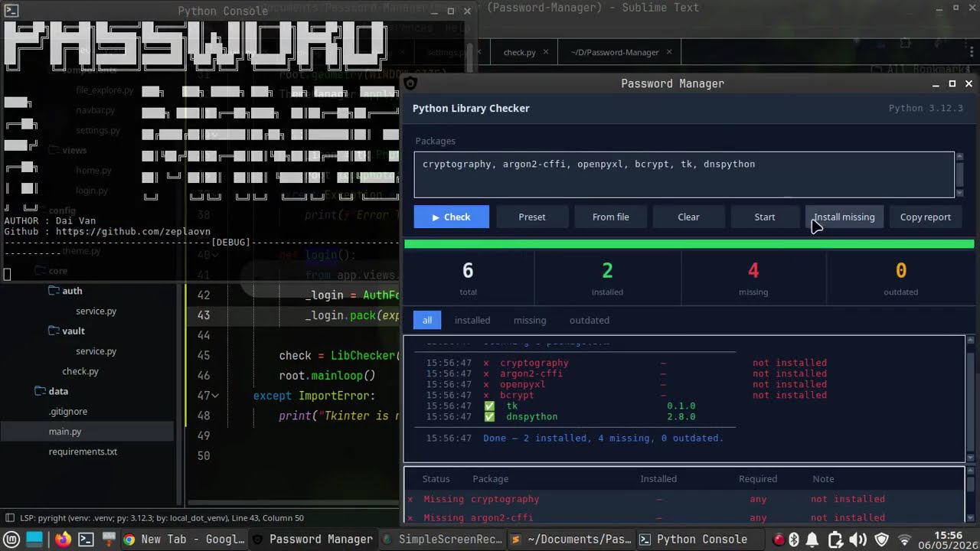
Task: Click the Start button
Action: tap(765, 217)
